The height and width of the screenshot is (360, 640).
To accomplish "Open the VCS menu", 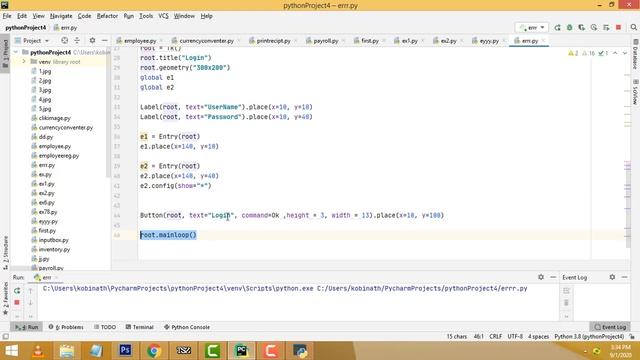I will point(163,16).
